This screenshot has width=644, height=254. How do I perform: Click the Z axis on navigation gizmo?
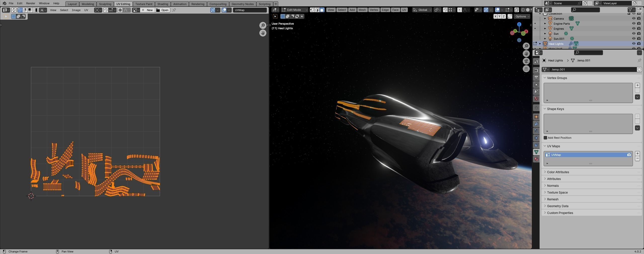[519, 24]
